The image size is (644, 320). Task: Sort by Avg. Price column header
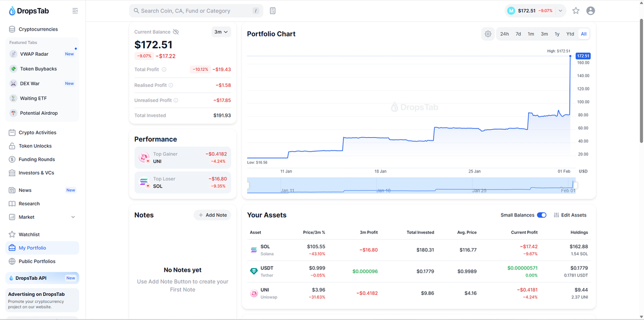click(467, 232)
